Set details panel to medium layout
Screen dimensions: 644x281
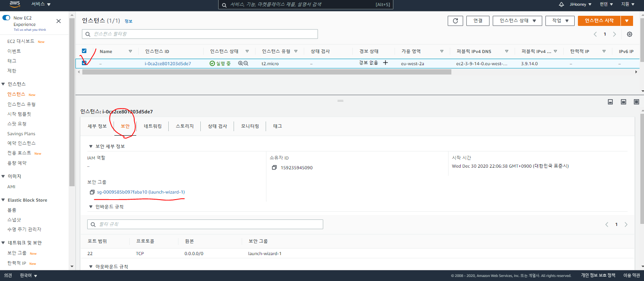623,102
